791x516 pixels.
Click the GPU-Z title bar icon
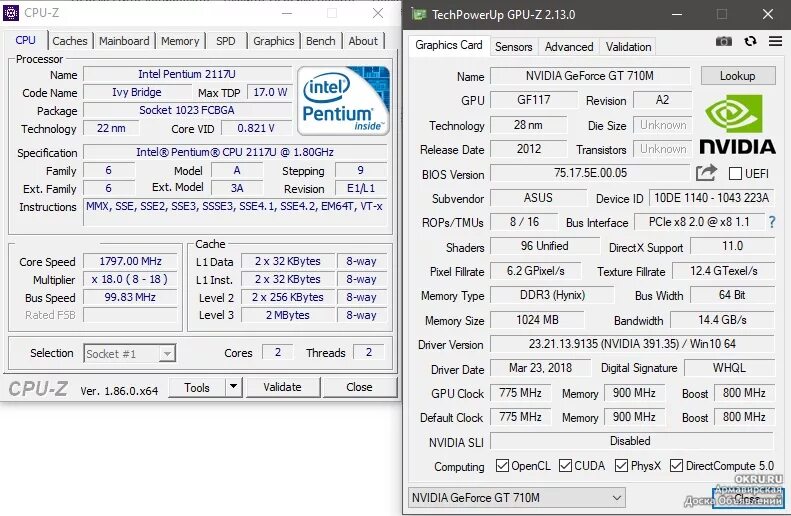(x=418, y=14)
